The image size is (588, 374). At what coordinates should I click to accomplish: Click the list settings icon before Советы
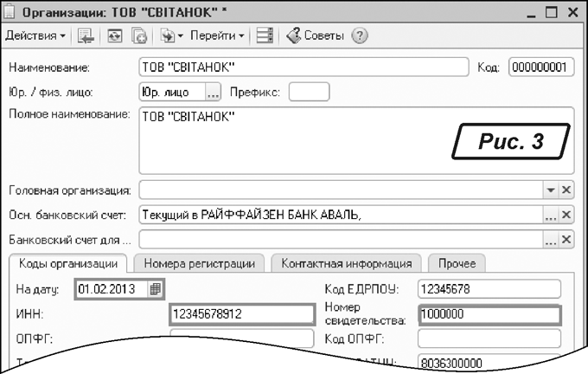265,36
